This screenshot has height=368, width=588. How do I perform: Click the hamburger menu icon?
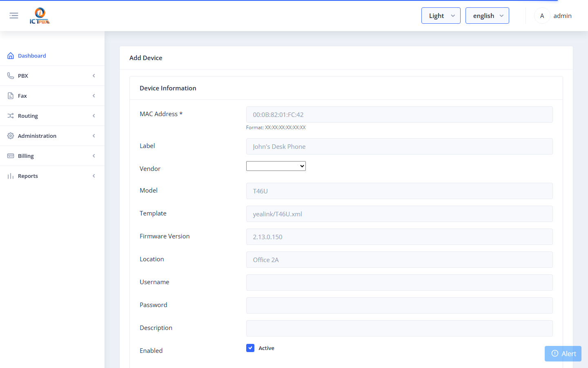click(x=14, y=16)
